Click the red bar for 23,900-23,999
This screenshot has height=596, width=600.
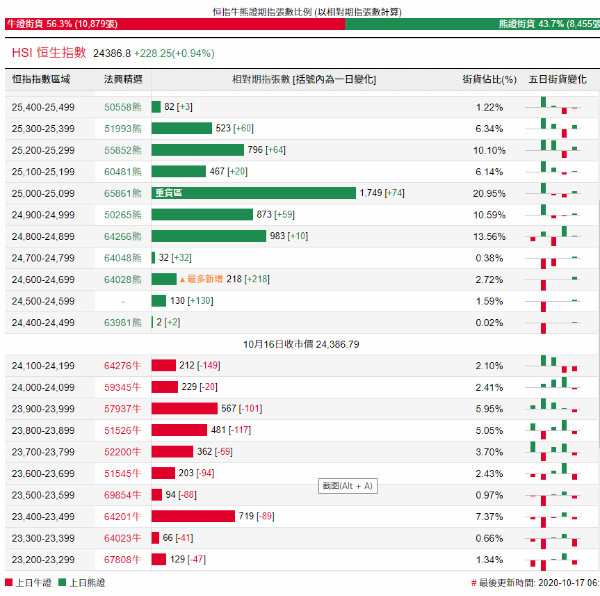pos(184,409)
